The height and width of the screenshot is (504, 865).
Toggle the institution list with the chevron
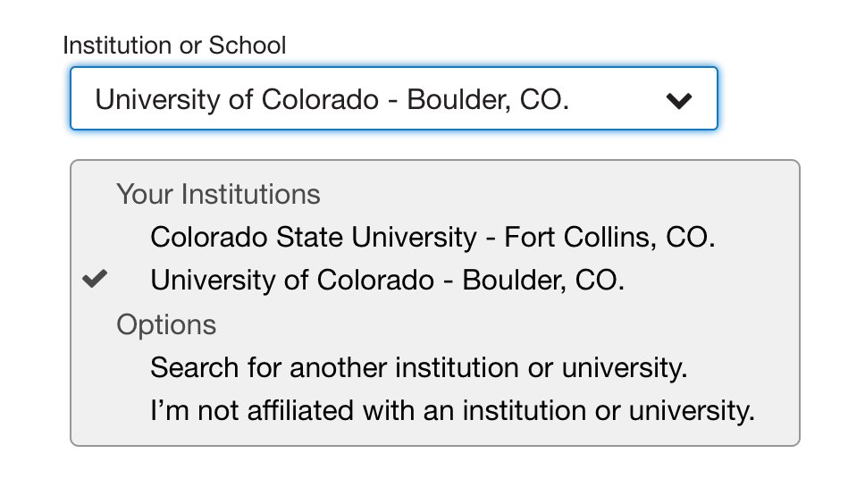tap(679, 100)
